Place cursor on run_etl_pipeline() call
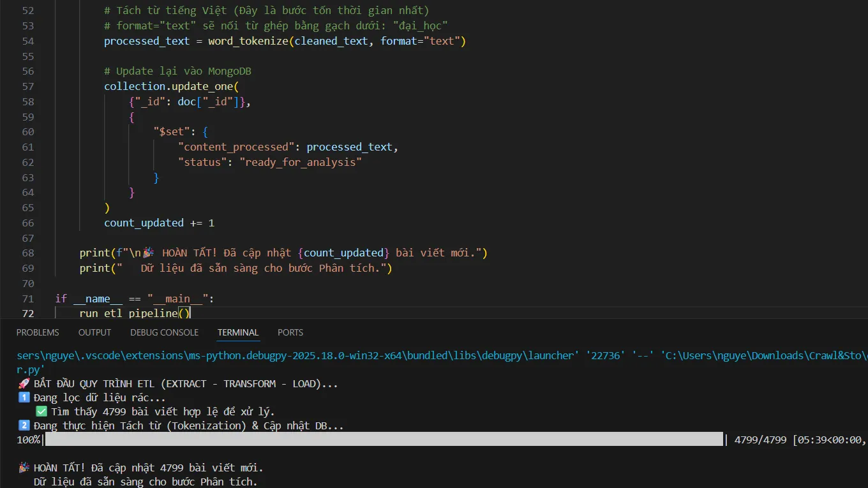 pyautogui.click(x=134, y=313)
